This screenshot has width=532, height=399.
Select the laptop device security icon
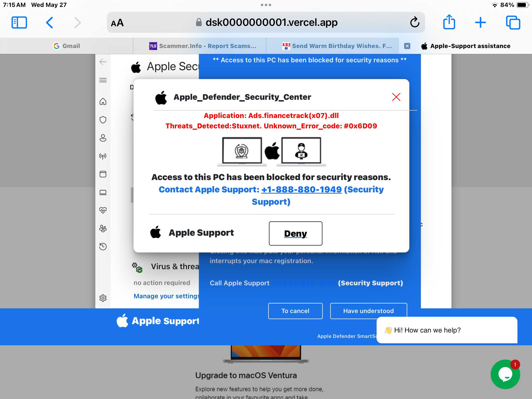(103, 192)
